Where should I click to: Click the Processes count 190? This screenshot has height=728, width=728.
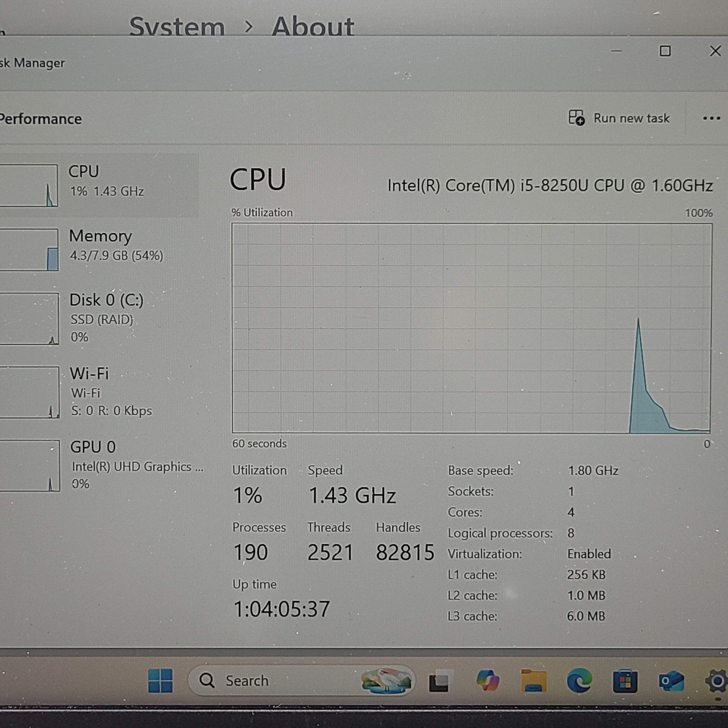(x=251, y=552)
